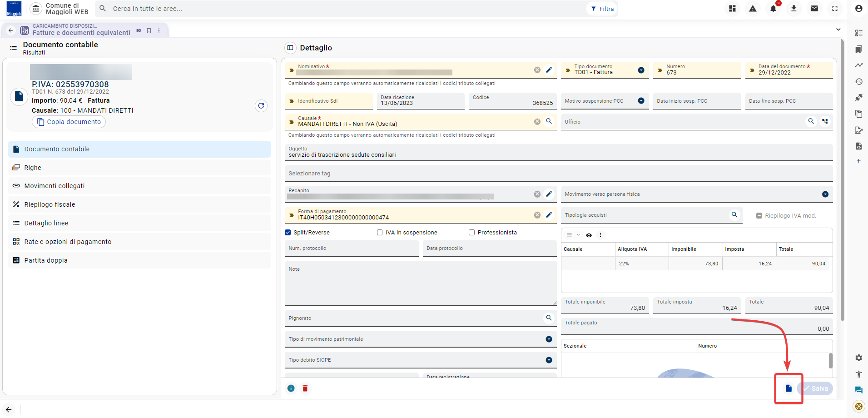The image size is (868, 418).
Task: Click the document icon next to Salva
Action: pyautogui.click(x=789, y=388)
